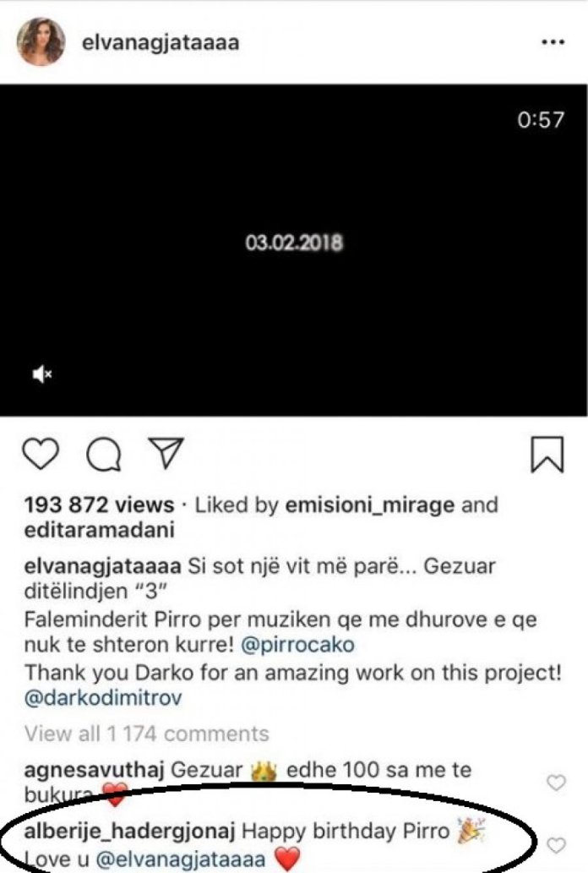Save post with bookmark icon
This screenshot has width=588, height=873.
point(546,455)
